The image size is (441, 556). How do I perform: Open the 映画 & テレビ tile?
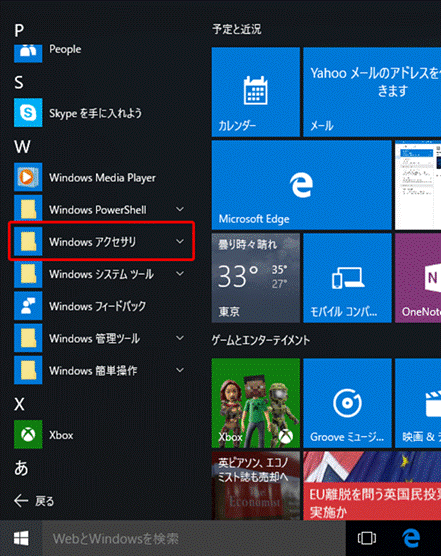click(418, 403)
